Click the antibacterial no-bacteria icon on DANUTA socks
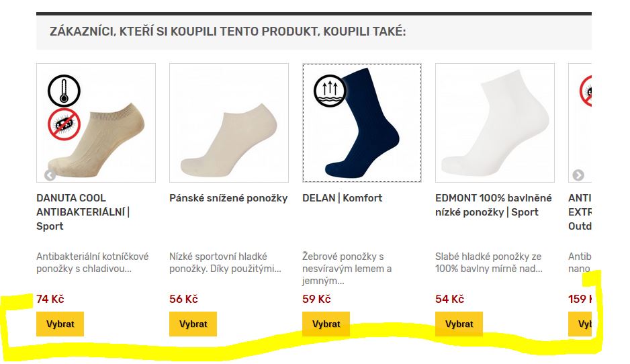Screen dimensions: 630x364 [x=64, y=124]
